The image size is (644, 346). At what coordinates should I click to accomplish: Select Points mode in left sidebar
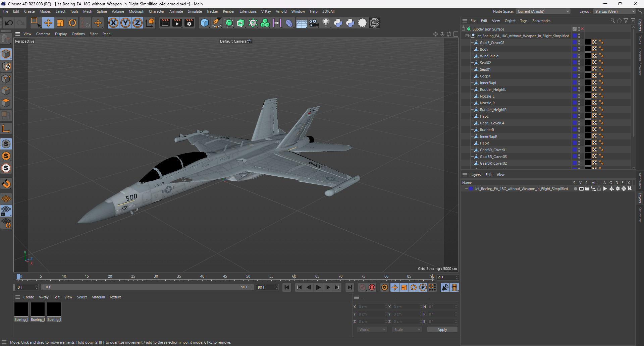click(x=6, y=79)
